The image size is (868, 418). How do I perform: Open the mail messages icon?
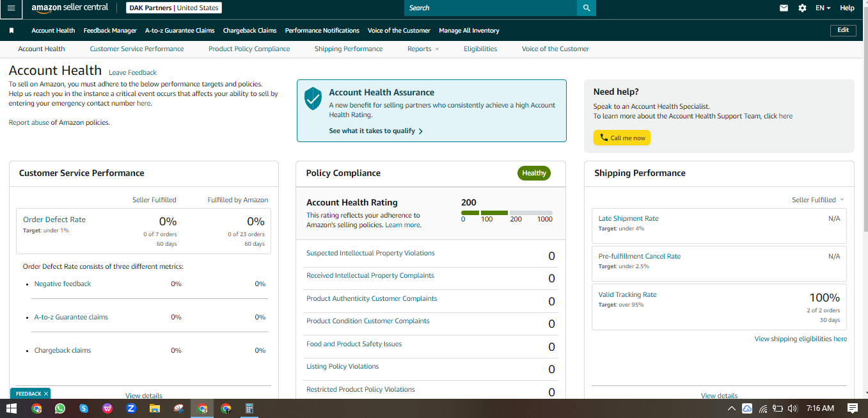point(784,8)
